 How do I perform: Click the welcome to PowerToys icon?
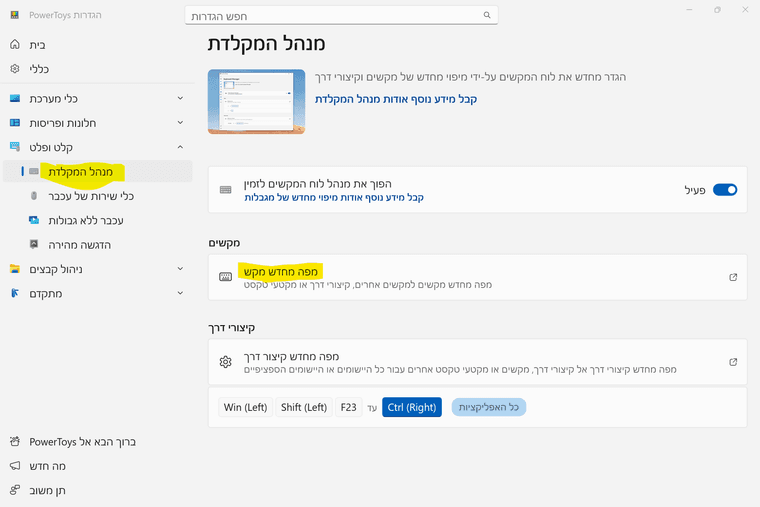15,441
